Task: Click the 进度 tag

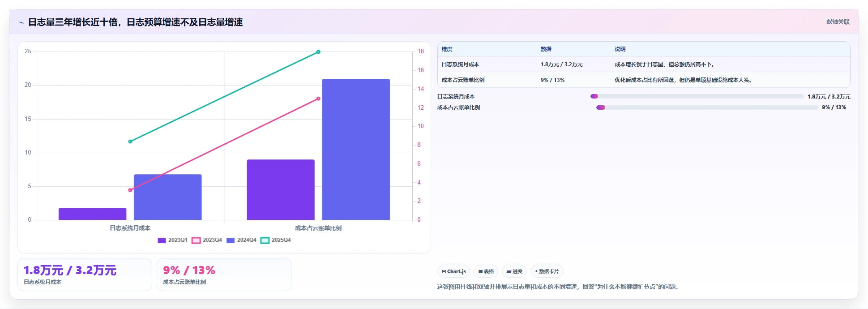Action: tap(514, 271)
